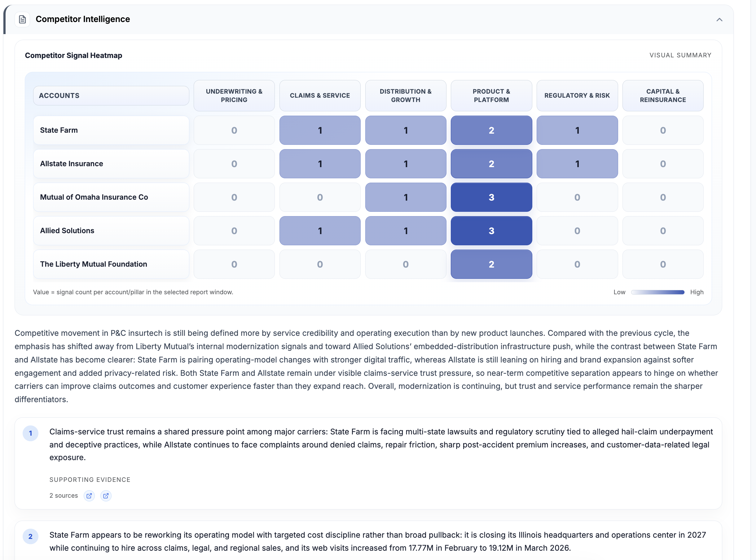Click the Accounts header cell
The image size is (756, 560).
111,96
